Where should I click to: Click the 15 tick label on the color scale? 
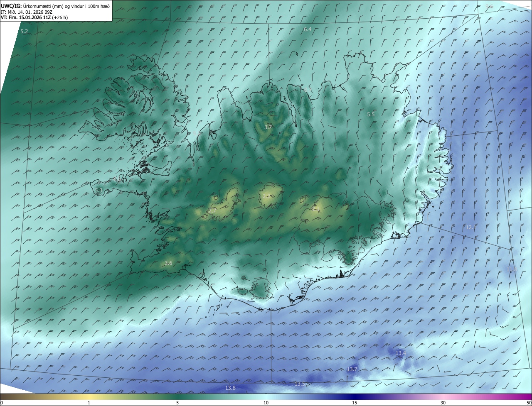click(x=355, y=403)
